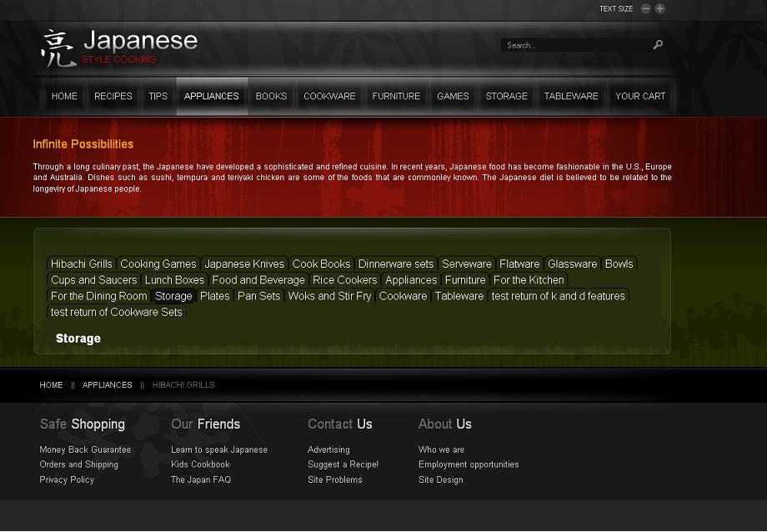
Task: Open the Kids Cookbook link
Action: coord(200,464)
